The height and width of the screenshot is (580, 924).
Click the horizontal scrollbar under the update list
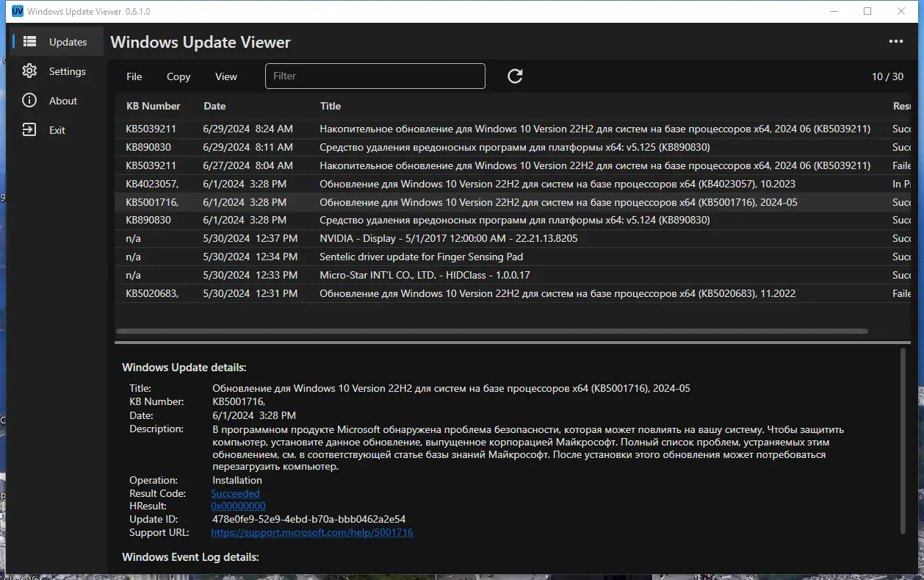click(491, 332)
